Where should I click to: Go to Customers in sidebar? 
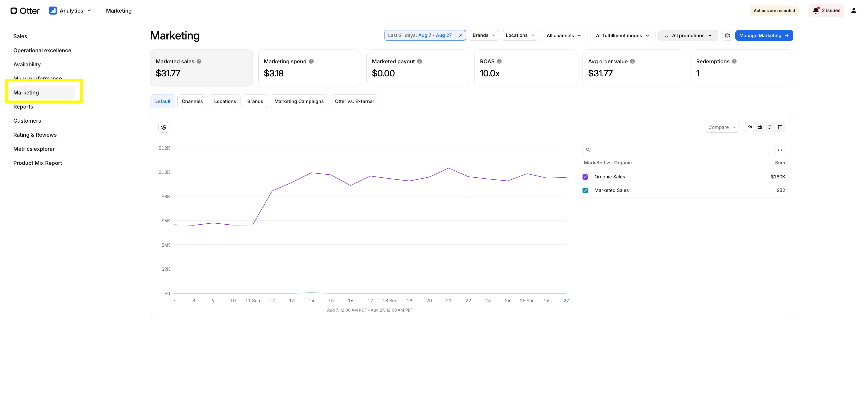[x=27, y=121]
